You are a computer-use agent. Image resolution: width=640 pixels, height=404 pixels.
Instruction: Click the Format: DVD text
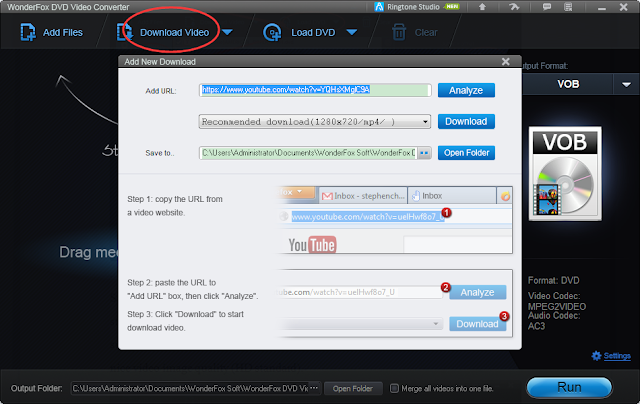pos(553,281)
